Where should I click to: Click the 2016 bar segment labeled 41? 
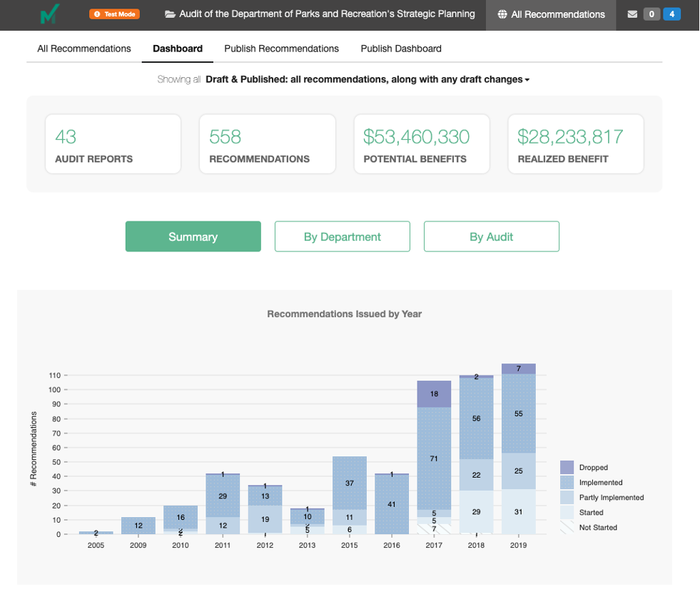click(x=392, y=505)
